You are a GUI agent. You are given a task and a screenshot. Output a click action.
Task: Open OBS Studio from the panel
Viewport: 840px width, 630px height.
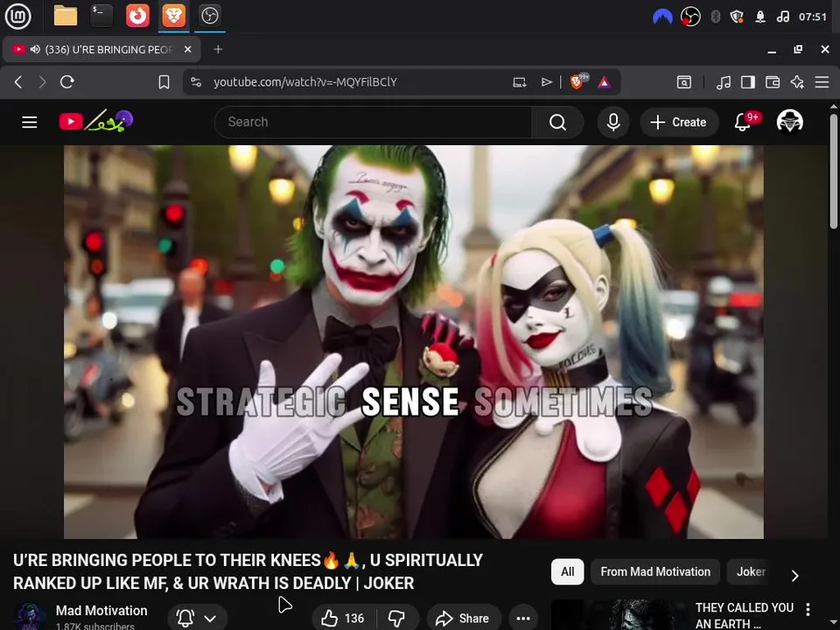tap(209, 16)
